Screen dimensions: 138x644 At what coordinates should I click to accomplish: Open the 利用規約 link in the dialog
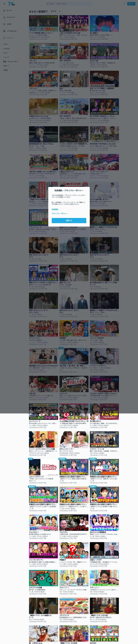click(55, 210)
